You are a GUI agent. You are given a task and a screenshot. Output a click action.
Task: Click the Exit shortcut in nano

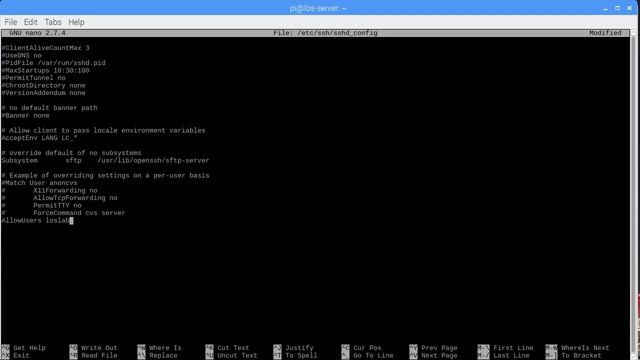(x=16, y=356)
